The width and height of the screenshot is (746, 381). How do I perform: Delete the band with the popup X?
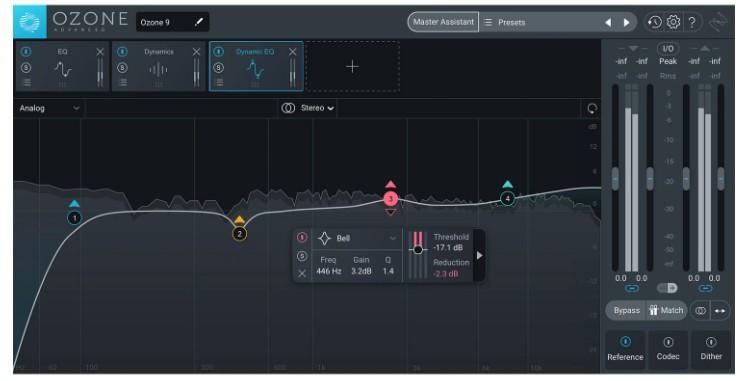[x=302, y=274]
